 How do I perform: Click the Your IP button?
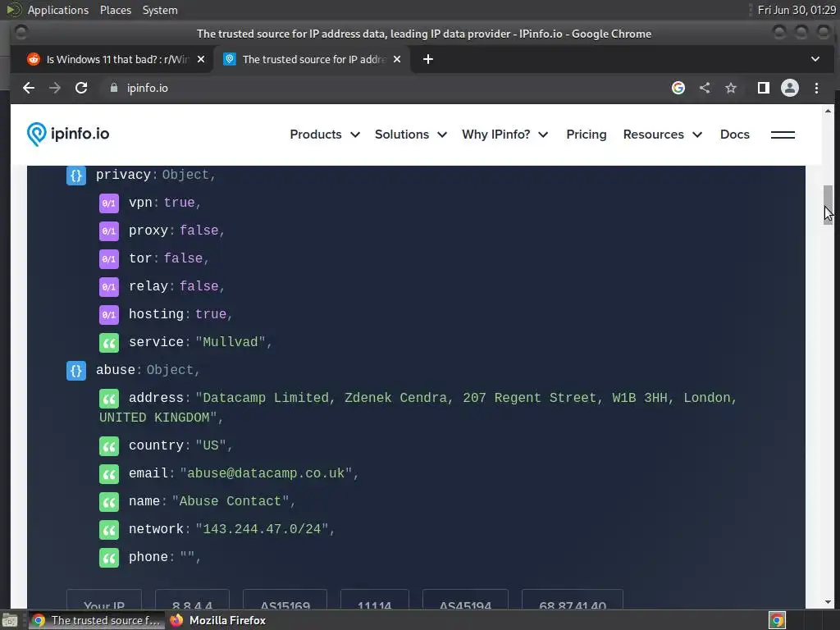pyautogui.click(x=104, y=600)
